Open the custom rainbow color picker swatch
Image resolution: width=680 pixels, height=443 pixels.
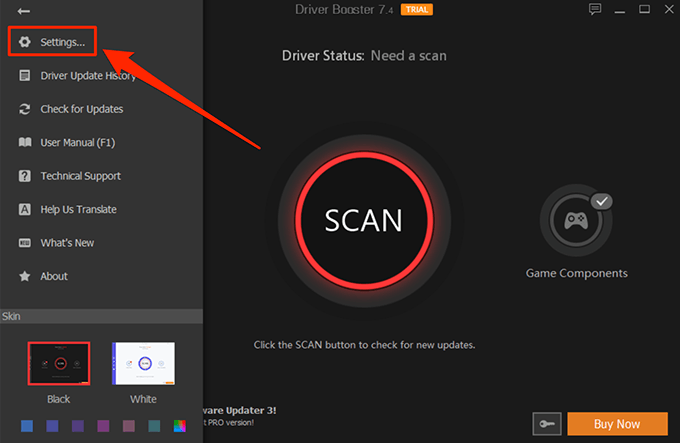[180, 426]
